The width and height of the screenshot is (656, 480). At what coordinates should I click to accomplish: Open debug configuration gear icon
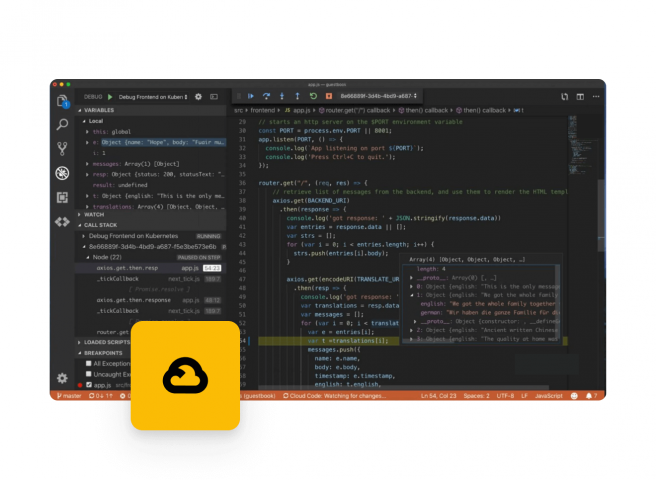(x=198, y=97)
